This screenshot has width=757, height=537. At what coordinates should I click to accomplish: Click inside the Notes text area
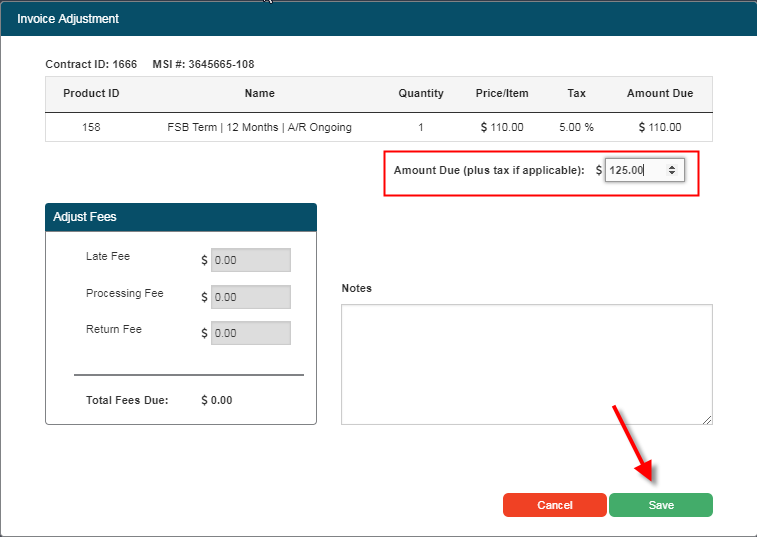[526, 364]
